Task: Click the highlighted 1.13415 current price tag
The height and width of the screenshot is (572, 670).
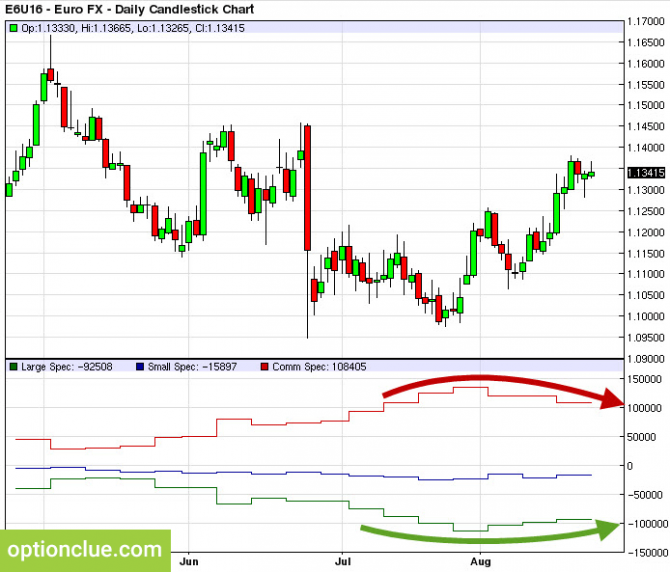Action: click(646, 173)
